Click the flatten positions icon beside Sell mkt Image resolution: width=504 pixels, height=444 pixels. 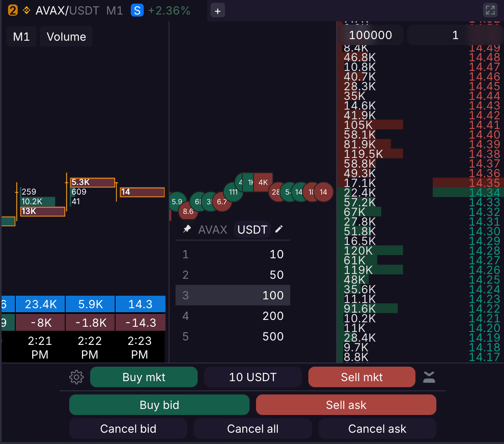point(429,377)
